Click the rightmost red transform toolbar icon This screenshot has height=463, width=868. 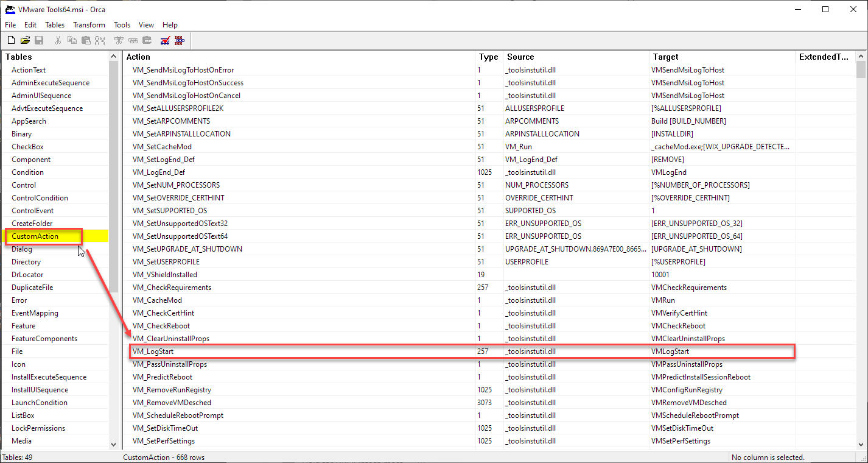180,40
